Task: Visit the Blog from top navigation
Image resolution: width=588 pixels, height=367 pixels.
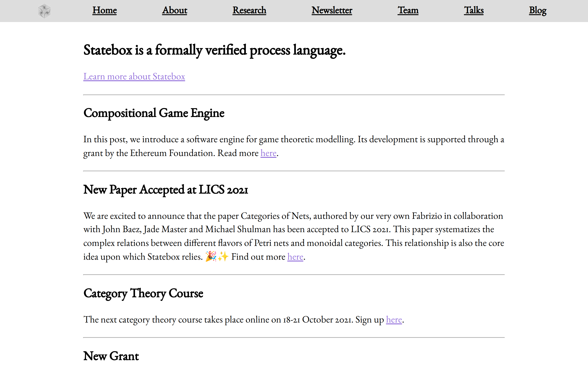Action: pyautogui.click(x=537, y=11)
